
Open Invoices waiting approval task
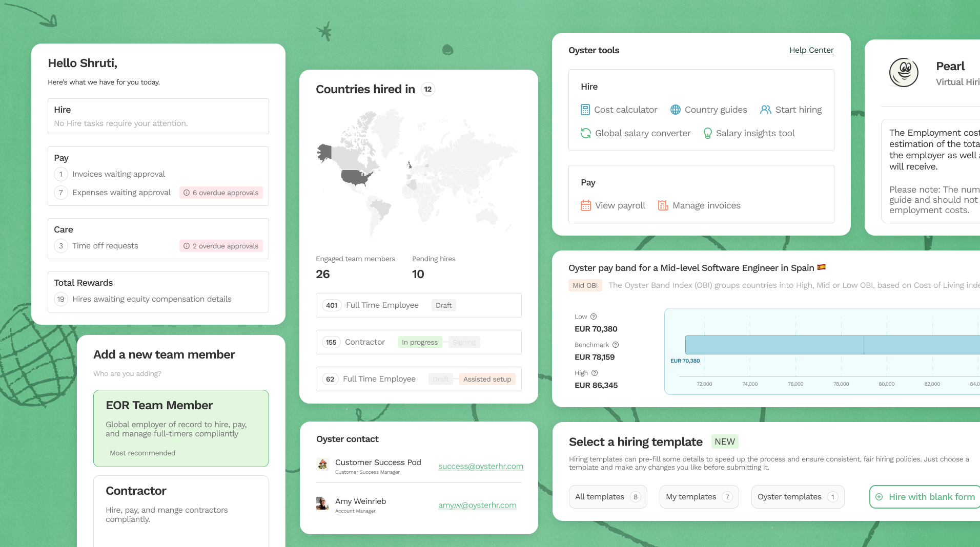coord(118,174)
